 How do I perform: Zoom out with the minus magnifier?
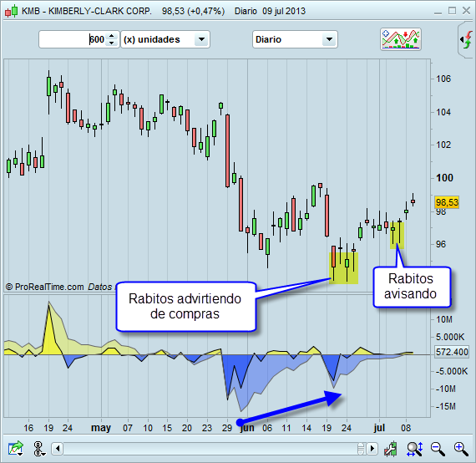point(438,449)
